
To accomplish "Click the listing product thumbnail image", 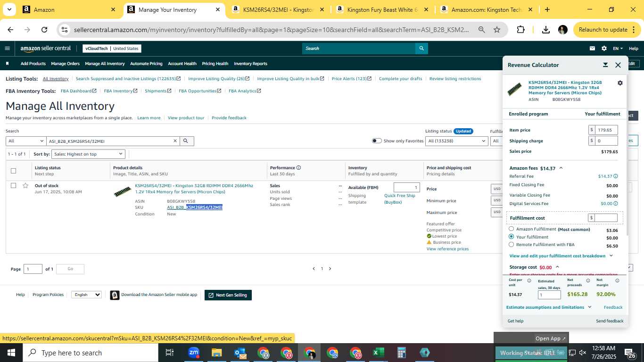I will (122, 191).
